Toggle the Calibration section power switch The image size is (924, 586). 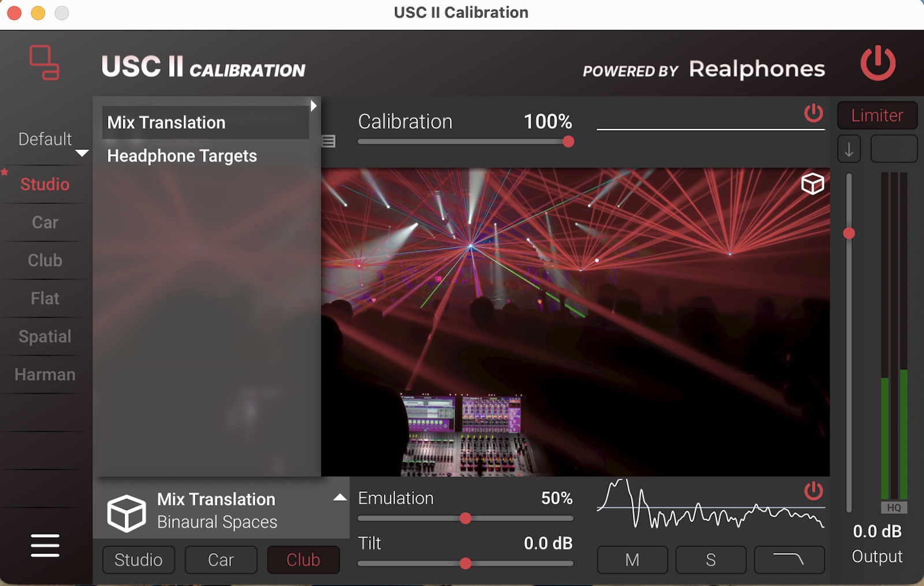tap(813, 114)
